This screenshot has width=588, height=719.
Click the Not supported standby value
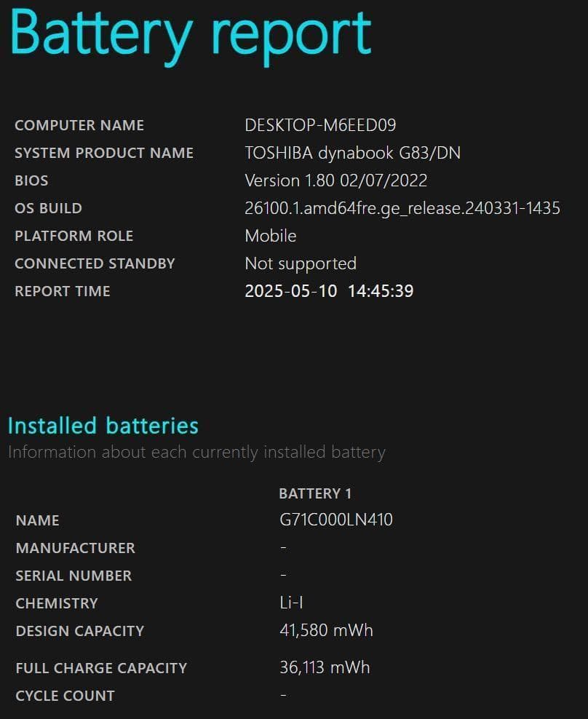[300, 263]
